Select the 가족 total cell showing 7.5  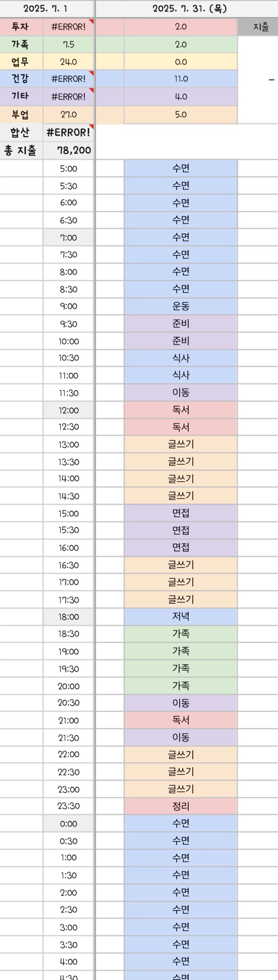click(x=69, y=44)
